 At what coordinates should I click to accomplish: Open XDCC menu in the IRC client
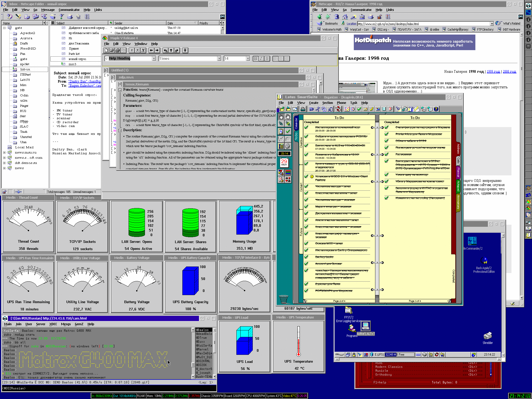pyautogui.click(x=53, y=324)
